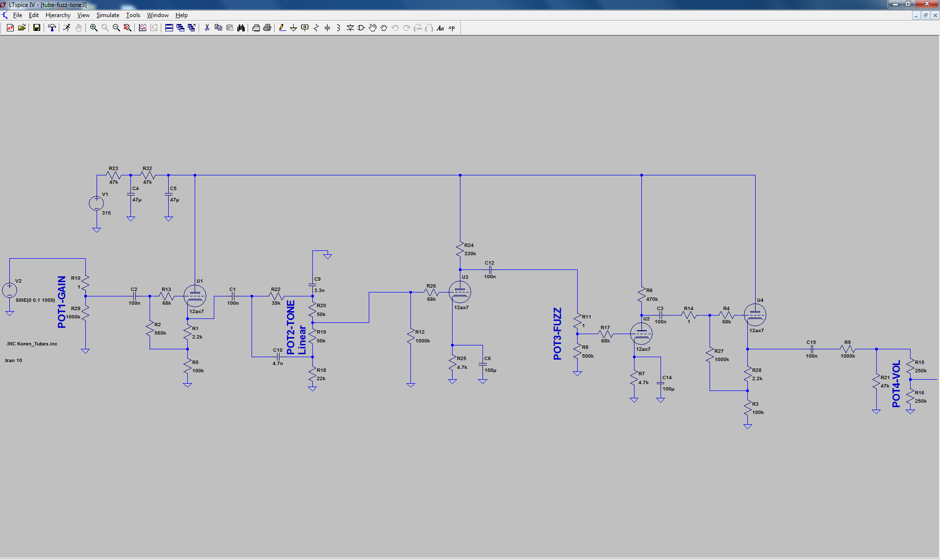Select the draw Wire pencil tool
Image resolution: width=940 pixels, height=560 pixels.
point(282,28)
